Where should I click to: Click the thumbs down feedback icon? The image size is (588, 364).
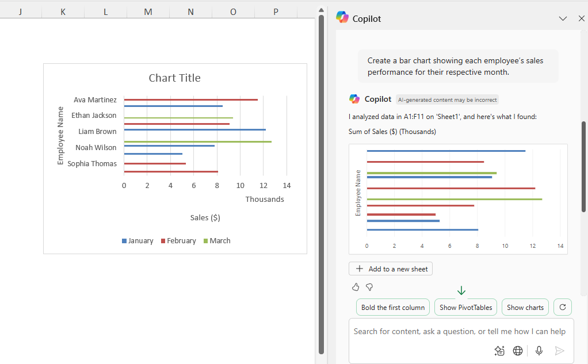[369, 286]
